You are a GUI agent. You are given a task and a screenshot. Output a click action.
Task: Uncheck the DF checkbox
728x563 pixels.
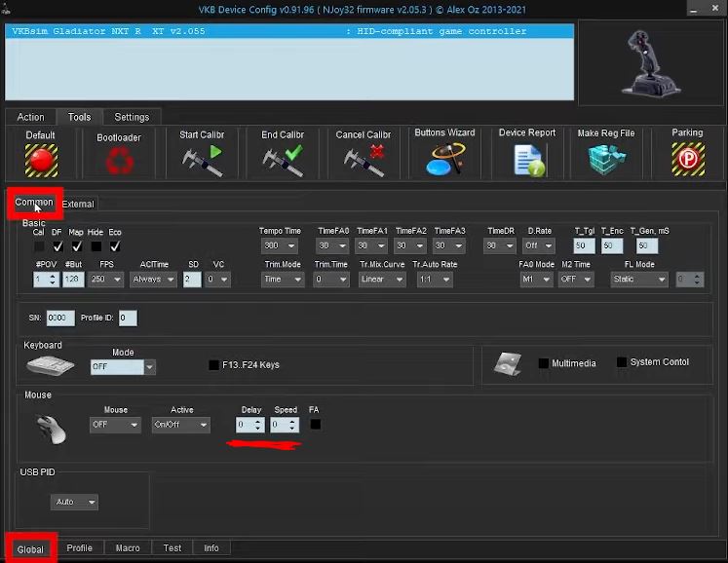[x=57, y=246]
